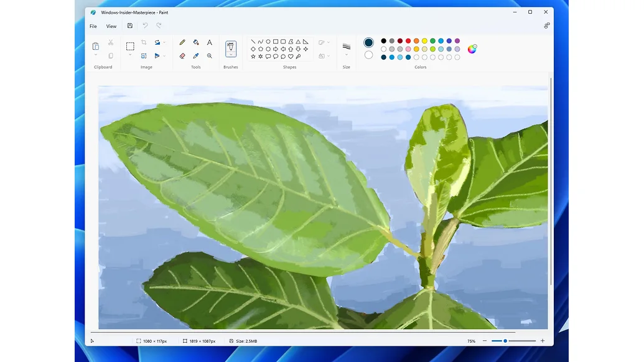Click the zoom out minus button
Image resolution: width=644 pixels, height=362 pixels.
[485, 341]
